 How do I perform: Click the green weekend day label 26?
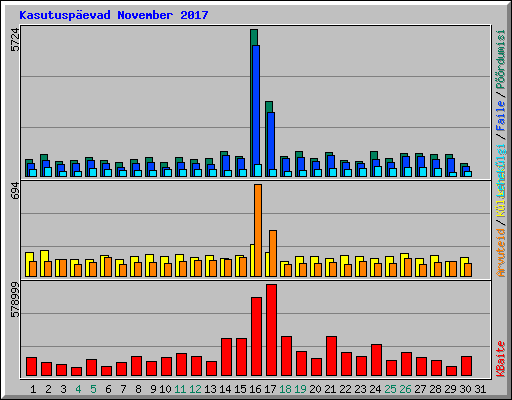pos(405,389)
